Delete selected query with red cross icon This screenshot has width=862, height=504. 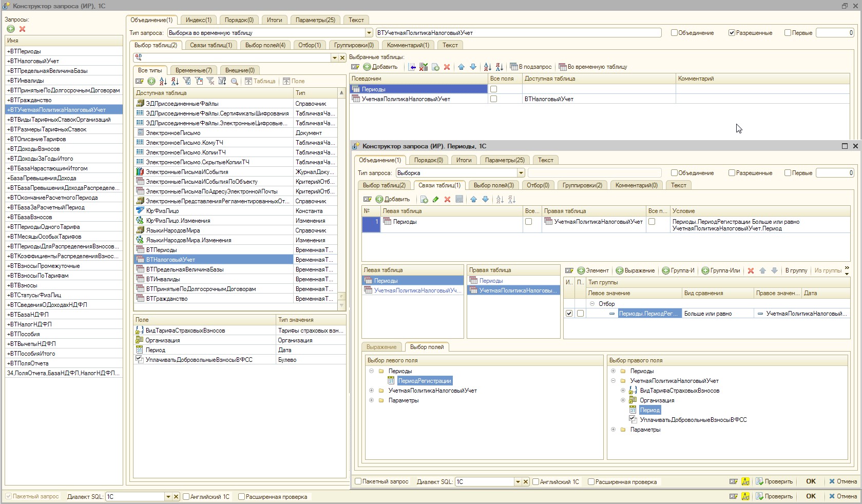22,29
